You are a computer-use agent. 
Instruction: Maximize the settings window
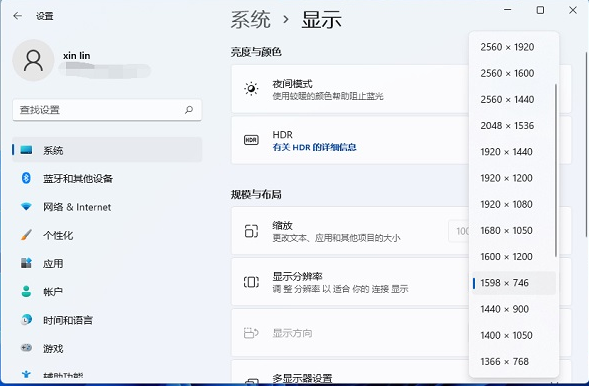tap(540, 10)
